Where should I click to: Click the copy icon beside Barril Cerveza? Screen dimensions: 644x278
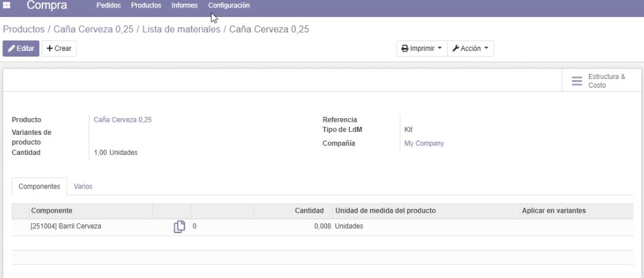point(179,226)
